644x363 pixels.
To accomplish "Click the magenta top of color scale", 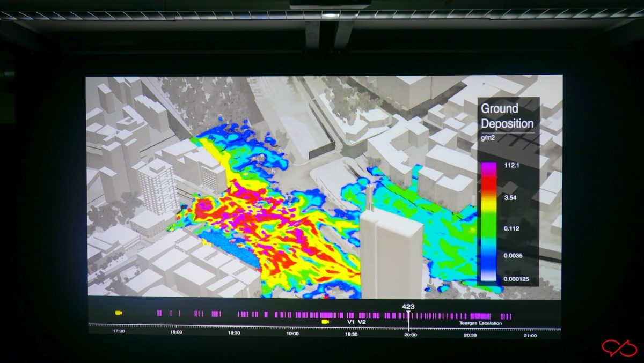I will click(488, 169).
